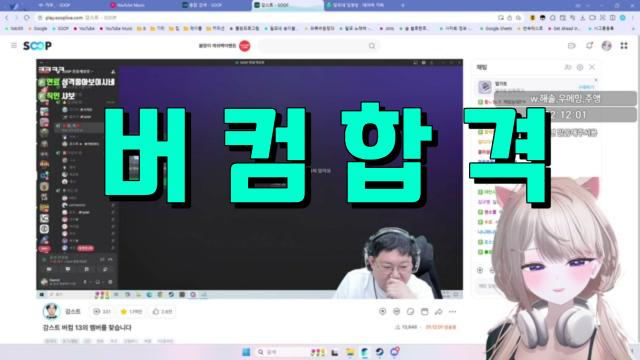The height and width of the screenshot is (360, 640).
Task: Open the Google bookmark in bookmarks bar
Action: 38,29
